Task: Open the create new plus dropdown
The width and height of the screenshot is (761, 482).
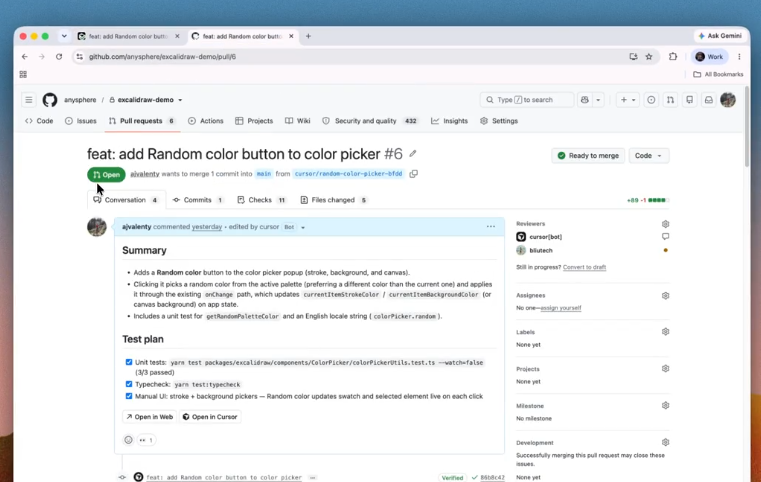Action: (x=628, y=100)
